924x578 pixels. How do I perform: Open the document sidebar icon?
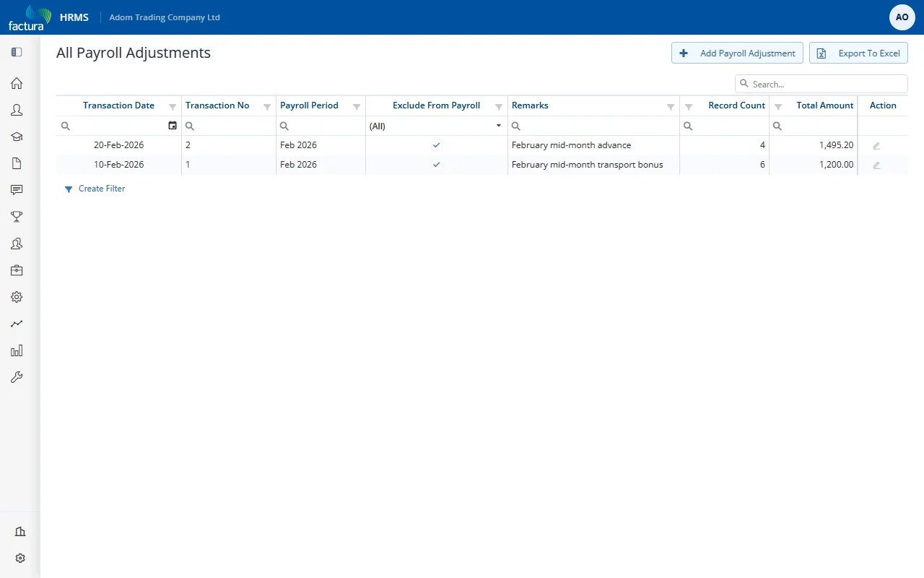(x=17, y=163)
